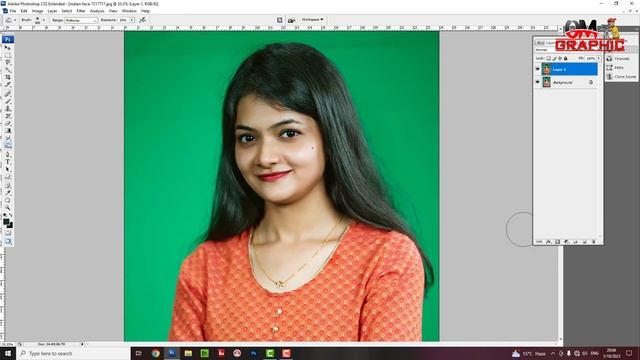
Task: Click Delete layer trash icon
Action: pos(594,242)
